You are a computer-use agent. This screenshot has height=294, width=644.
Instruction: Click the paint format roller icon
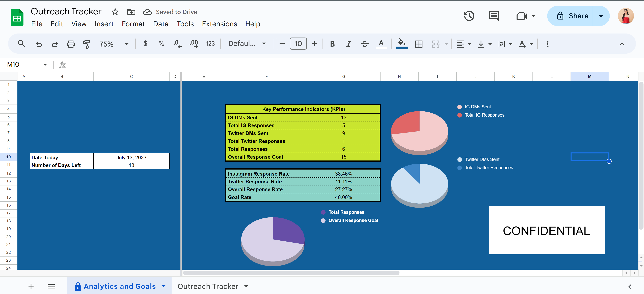pyautogui.click(x=87, y=44)
